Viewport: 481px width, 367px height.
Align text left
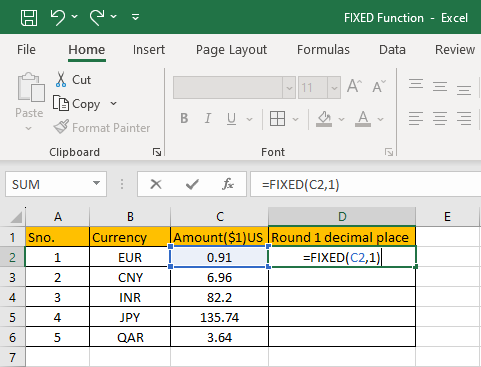click(416, 118)
